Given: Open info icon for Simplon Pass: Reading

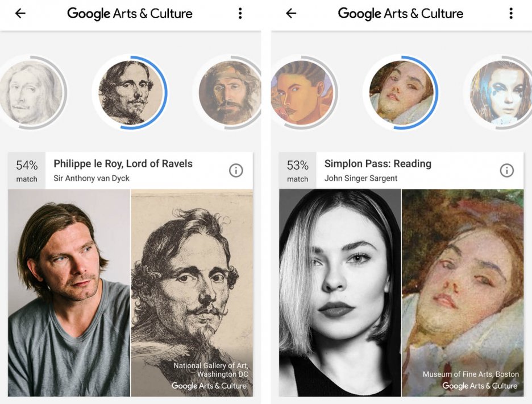Looking at the screenshot, I should tap(506, 170).
